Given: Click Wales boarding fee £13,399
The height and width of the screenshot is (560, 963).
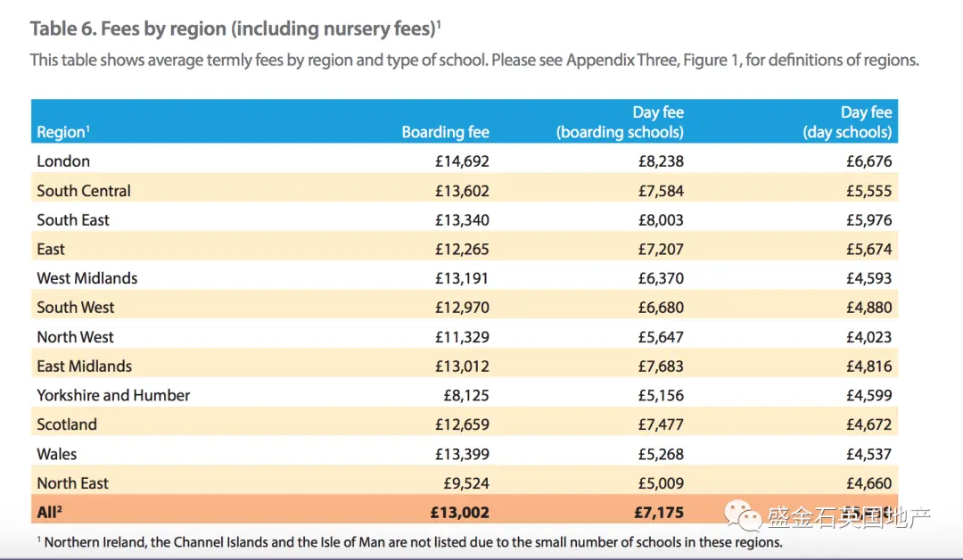Looking at the screenshot, I should pos(462,454).
